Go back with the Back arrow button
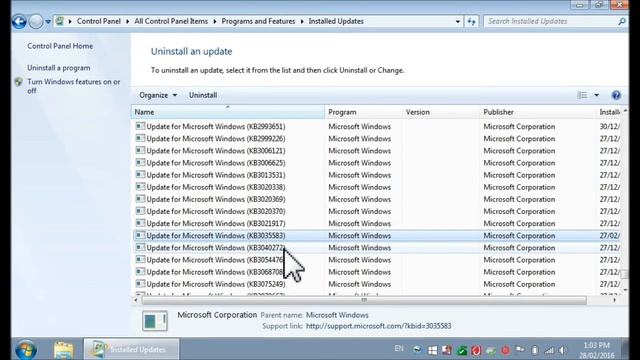This screenshot has height=360, width=640. coord(19,21)
